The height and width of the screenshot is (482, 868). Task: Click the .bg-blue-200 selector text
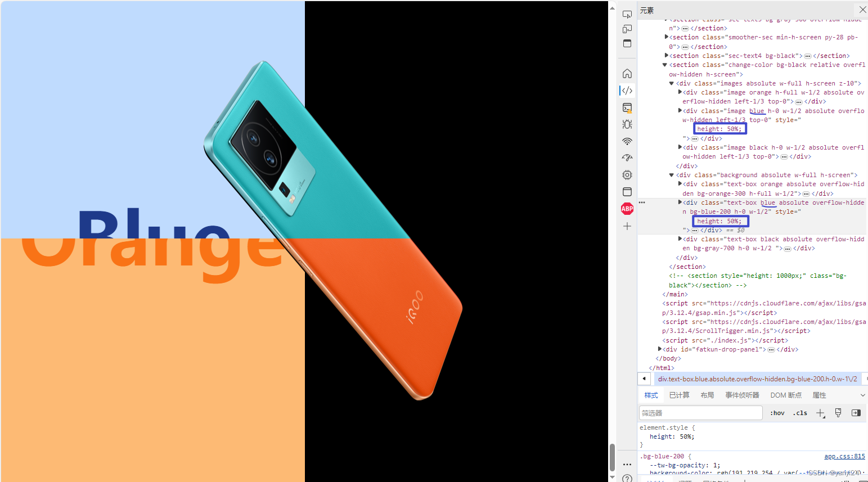[x=662, y=456]
